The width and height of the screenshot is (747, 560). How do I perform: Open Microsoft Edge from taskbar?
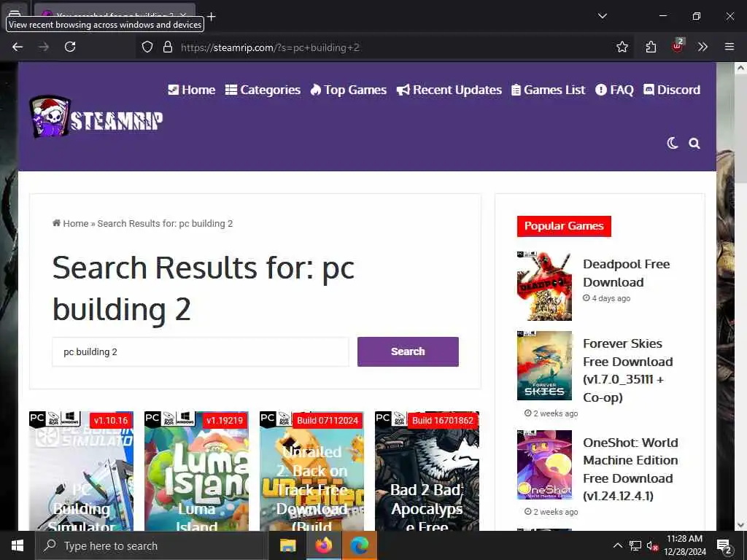(359, 545)
